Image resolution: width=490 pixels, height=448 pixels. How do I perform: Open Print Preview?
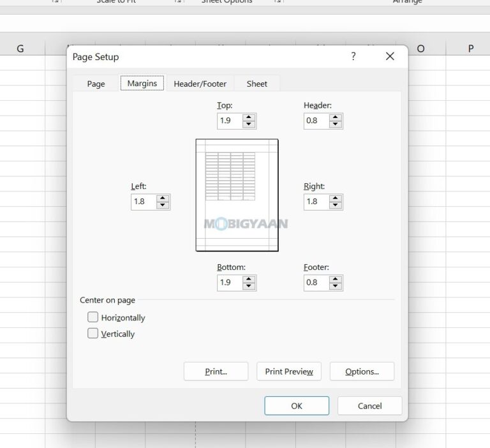tap(289, 371)
